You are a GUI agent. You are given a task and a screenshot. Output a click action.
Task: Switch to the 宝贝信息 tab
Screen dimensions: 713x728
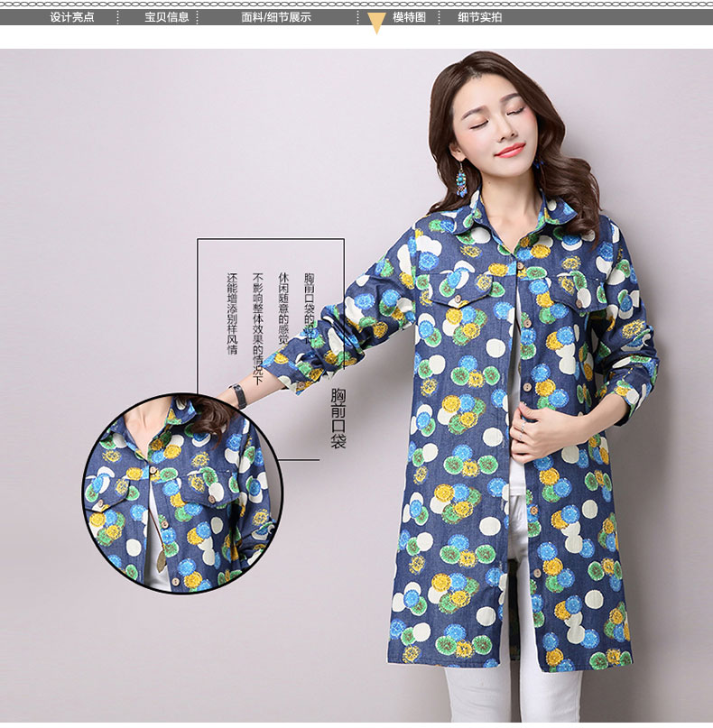click(x=167, y=17)
